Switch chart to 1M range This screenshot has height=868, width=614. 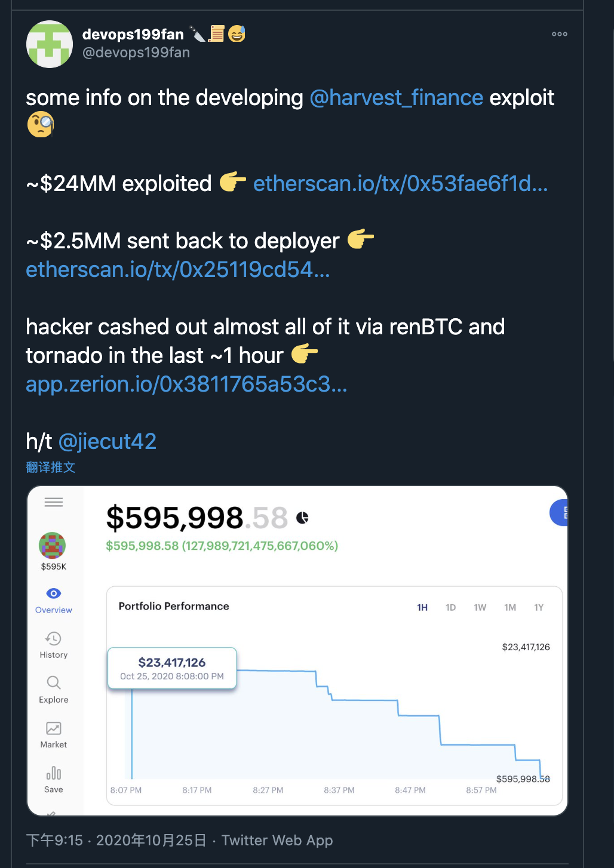coord(510,608)
